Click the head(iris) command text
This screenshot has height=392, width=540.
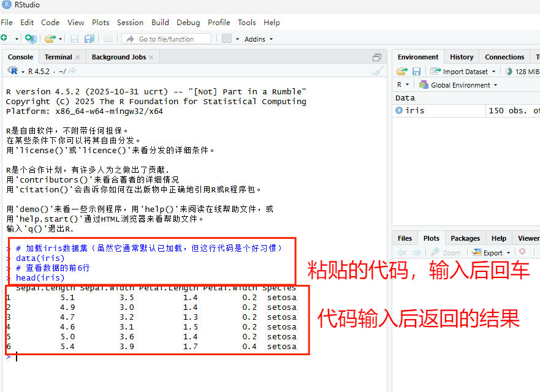point(40,277)
